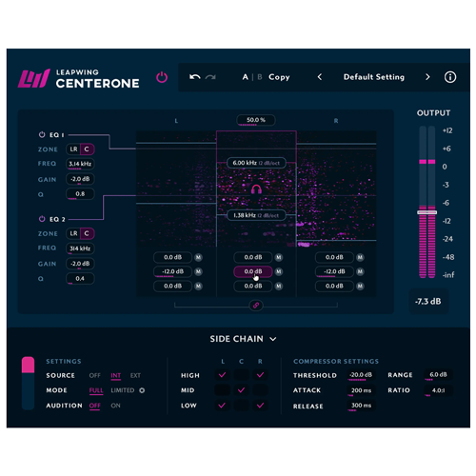
Task: Toggle the EQ 2 power icon
Action: [x=42, y=219]
